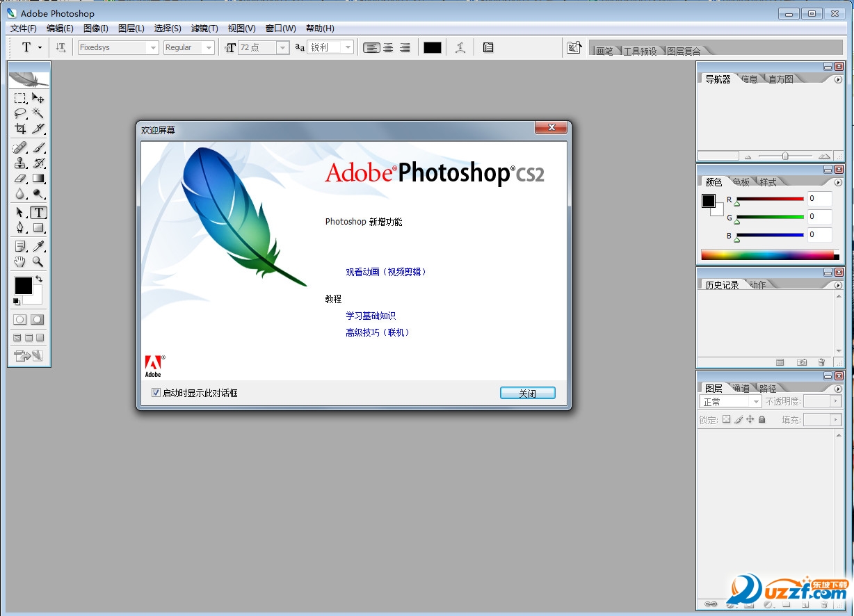The height and width of the screenshot is (616, 854).
Task: Toggle left align text
Action: (x=372, y=47)
